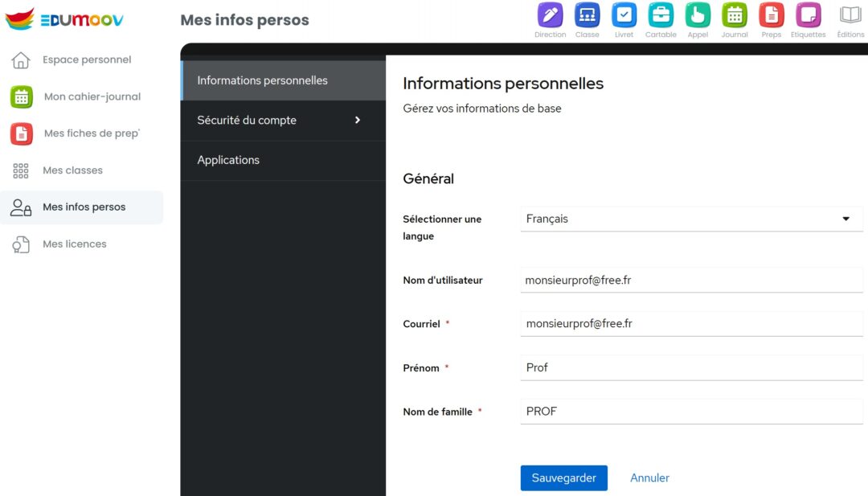Focus the Courriel email field
The image size is (868, 496).
coord(690,324)
